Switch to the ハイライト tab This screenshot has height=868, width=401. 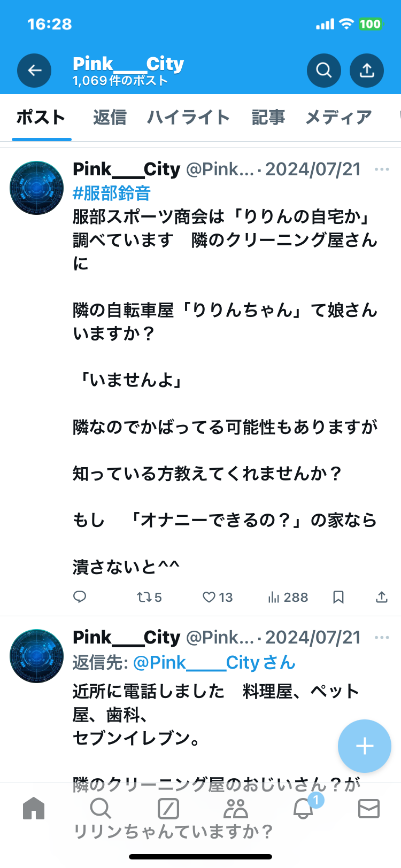pos(188,117)
